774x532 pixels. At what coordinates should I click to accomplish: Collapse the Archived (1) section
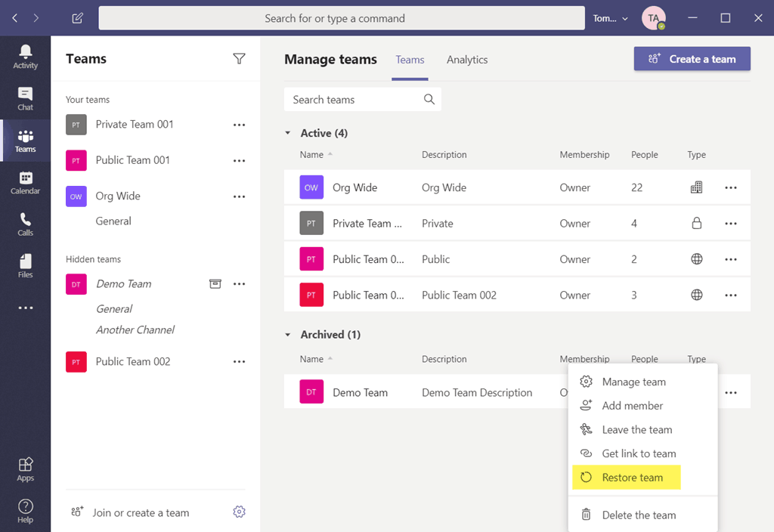288,335
